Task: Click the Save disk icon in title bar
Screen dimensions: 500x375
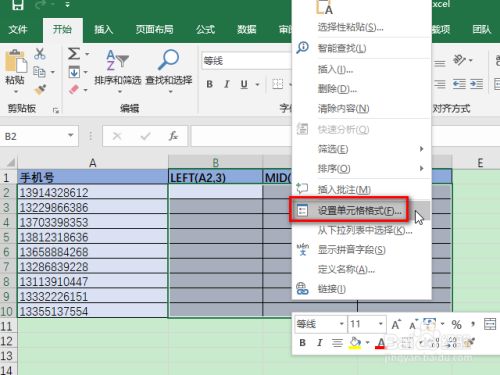Action: click(18, 4)
